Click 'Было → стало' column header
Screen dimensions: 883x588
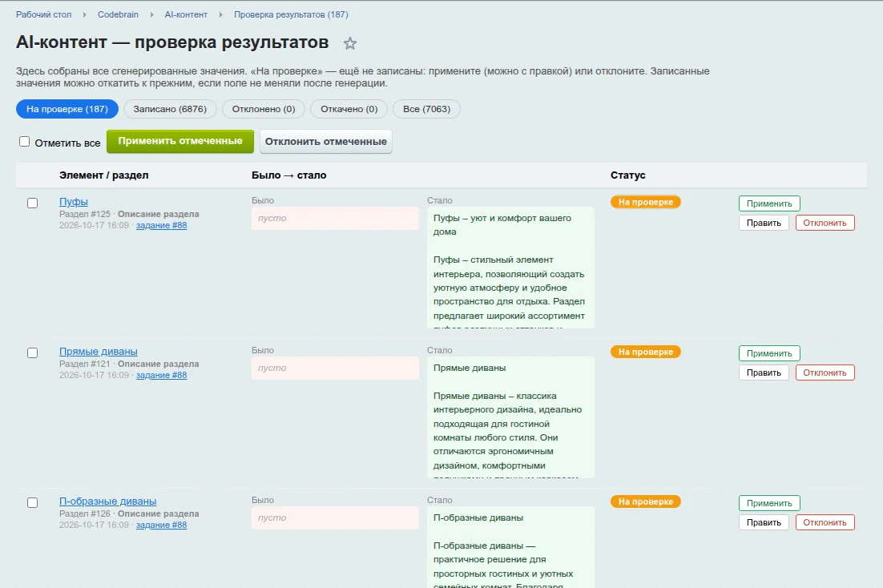pos(289,175)
